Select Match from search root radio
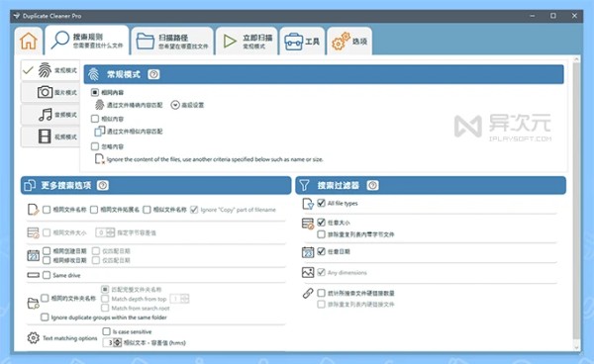 pos(105,308)
